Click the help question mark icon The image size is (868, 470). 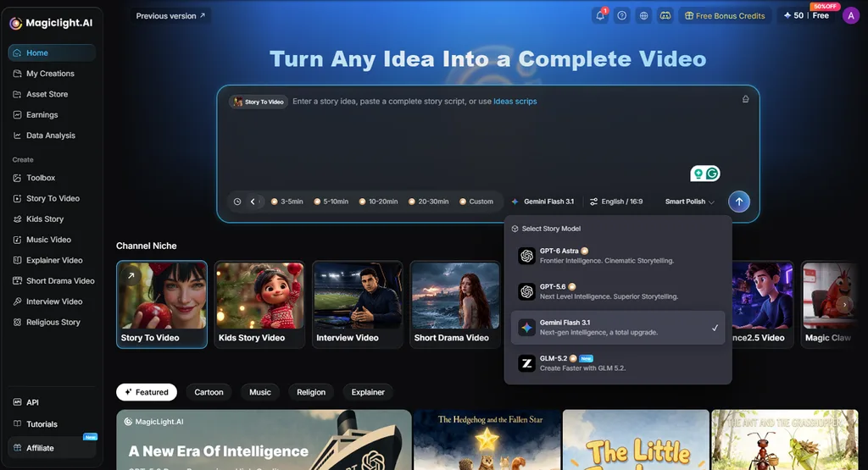tap(621, 15)
